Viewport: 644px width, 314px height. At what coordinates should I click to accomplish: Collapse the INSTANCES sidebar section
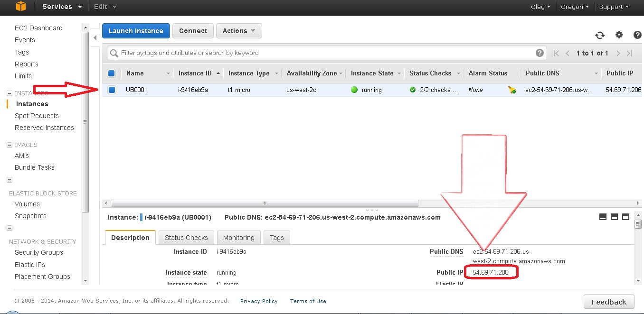point(9,93)
